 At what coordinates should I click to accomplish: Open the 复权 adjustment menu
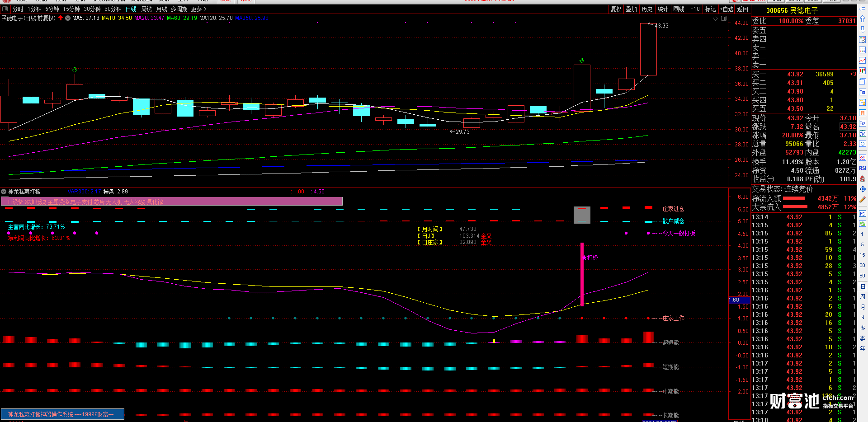(x=616, y=9)
